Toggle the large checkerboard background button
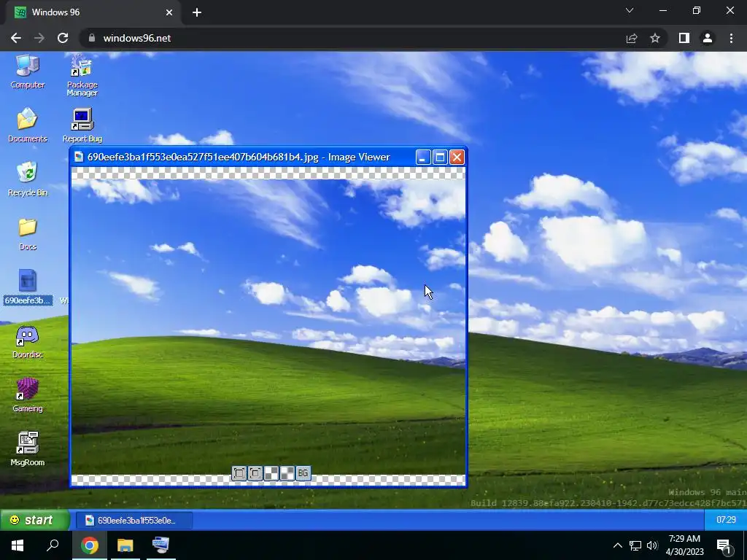This screenshot has width=747, height=560. 271,472
